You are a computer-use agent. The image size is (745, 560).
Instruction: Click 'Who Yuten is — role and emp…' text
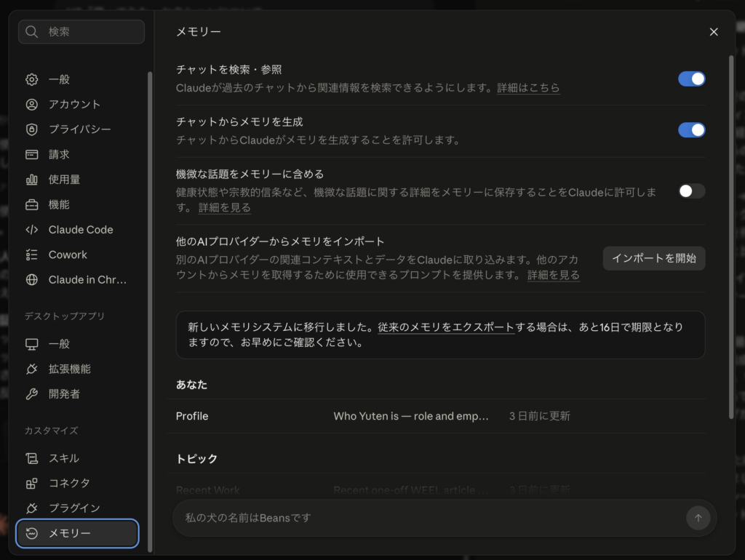411,416
